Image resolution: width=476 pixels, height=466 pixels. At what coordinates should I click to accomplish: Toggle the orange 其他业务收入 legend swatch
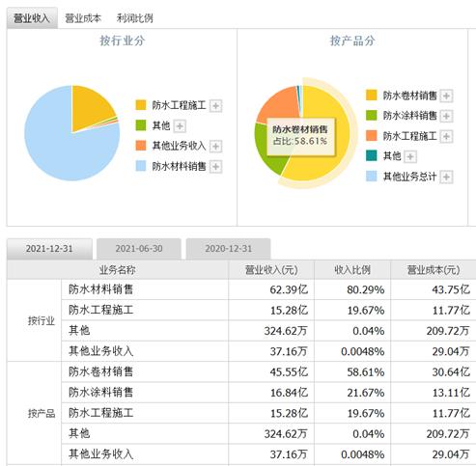tap(141, 146)
